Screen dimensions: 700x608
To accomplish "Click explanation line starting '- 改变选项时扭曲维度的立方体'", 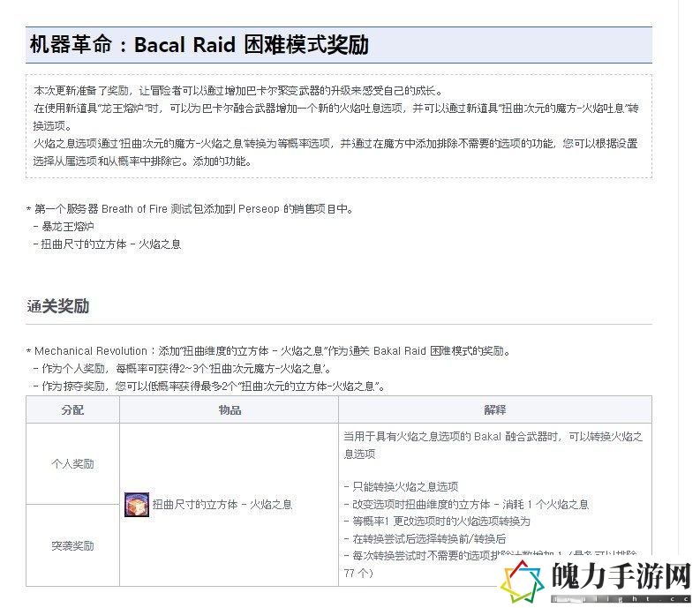I will (466, 505).
